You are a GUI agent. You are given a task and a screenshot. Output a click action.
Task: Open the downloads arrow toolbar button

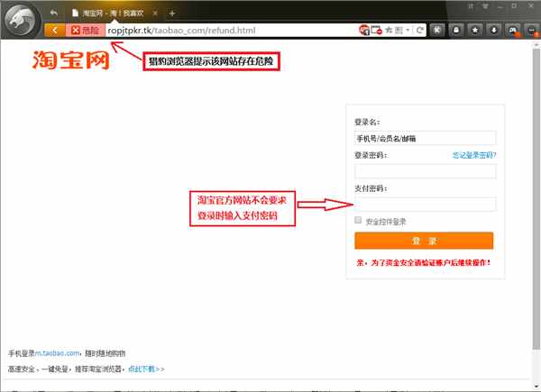tap(494, 31)
